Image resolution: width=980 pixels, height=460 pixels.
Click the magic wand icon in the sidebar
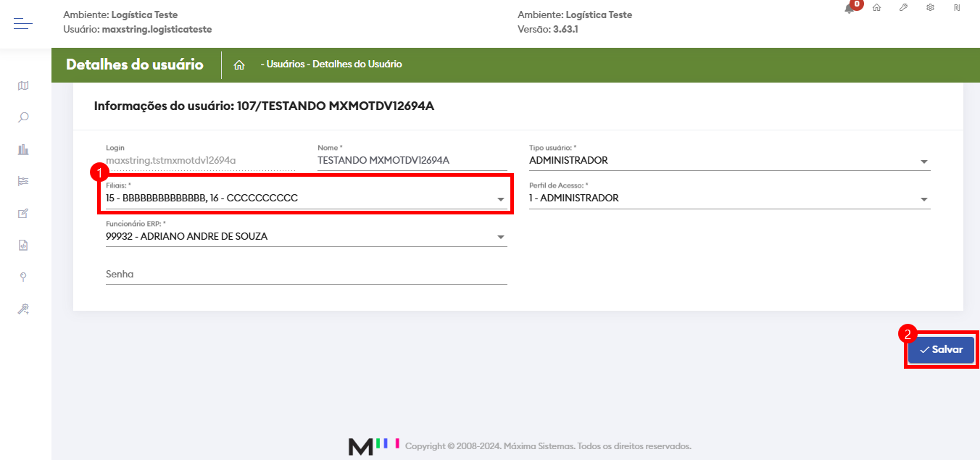tap(22, 309)
